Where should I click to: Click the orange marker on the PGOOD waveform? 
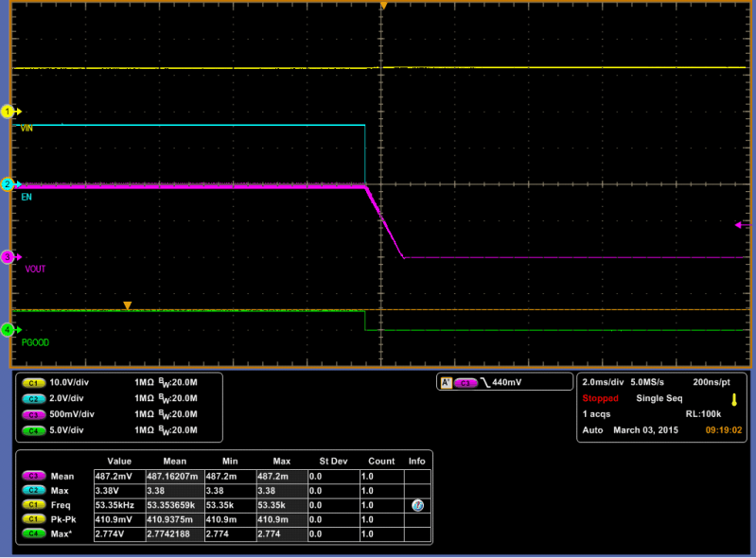pos(128,305)
